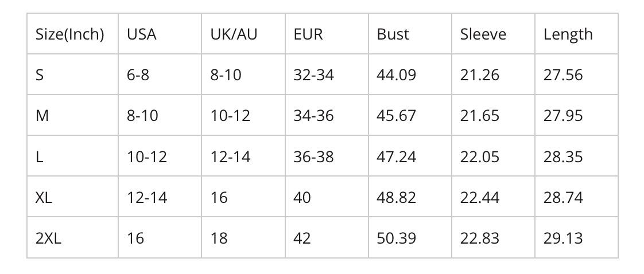Screen dimensions: 644x274
Task: Select the 21.65 sleeve measurement
Action: coord(479,116)
